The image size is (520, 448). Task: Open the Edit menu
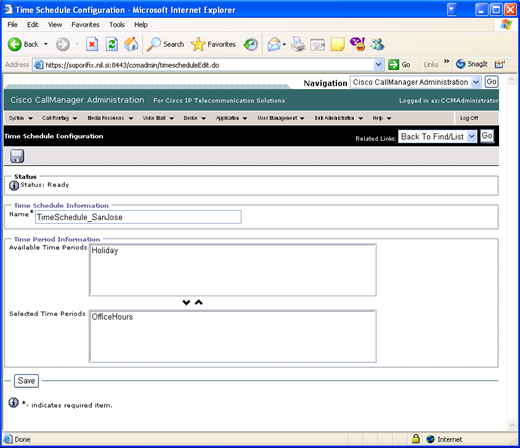32,25
